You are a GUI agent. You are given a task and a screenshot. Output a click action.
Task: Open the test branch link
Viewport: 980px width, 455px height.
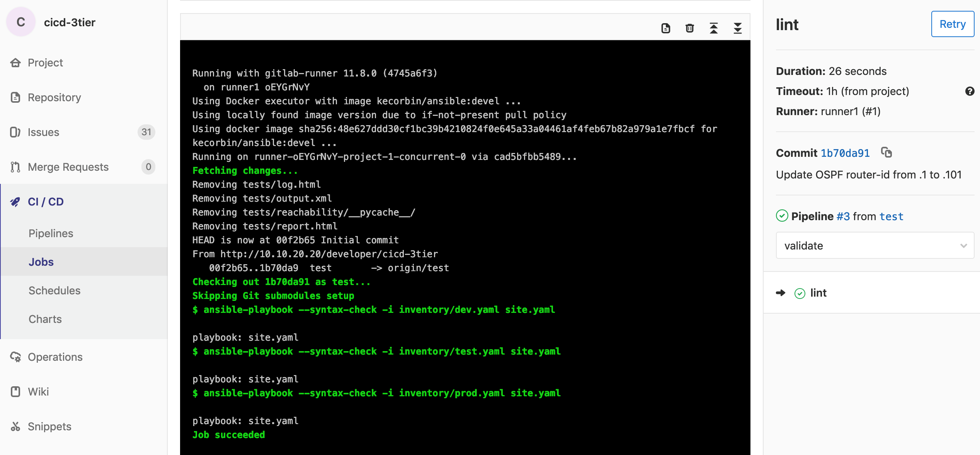pos(891,216)
